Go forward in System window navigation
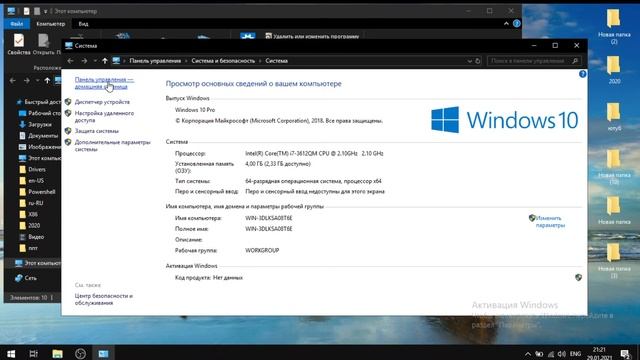640x360 pixels. coord(84,61)
